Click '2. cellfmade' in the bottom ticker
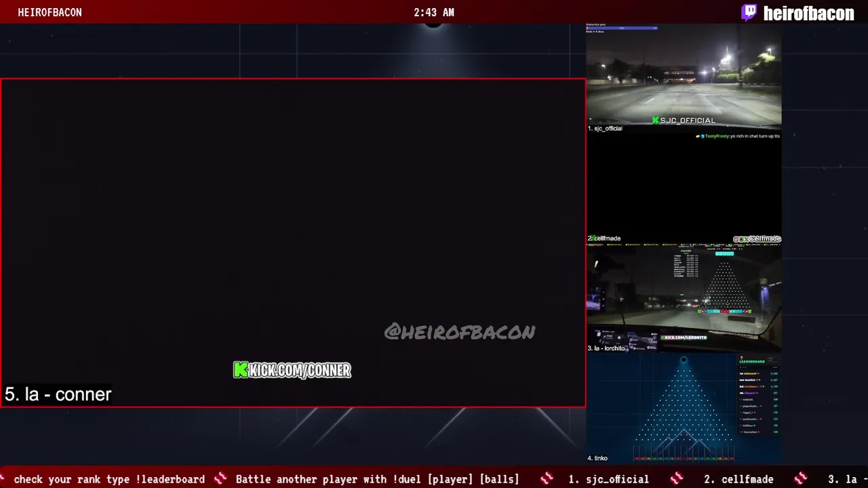The width and height of the screenshot is (868, 488). pos(738,479)
